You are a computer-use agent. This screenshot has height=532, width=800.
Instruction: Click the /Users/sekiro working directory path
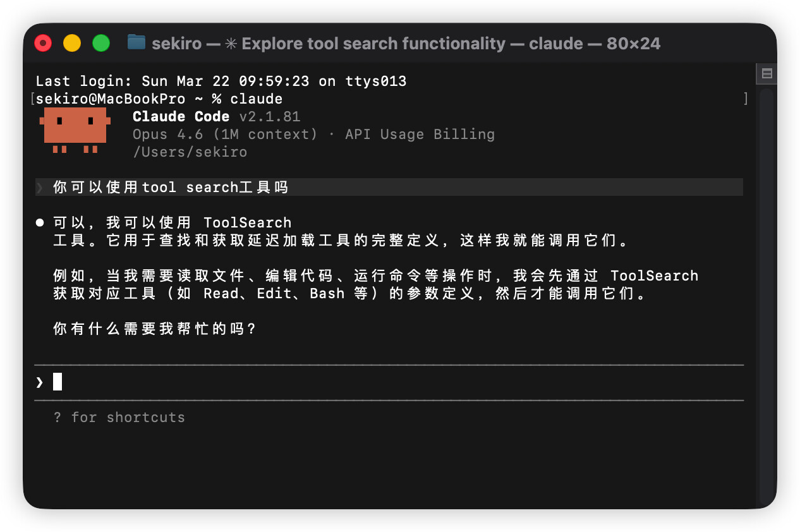[190, 152]
